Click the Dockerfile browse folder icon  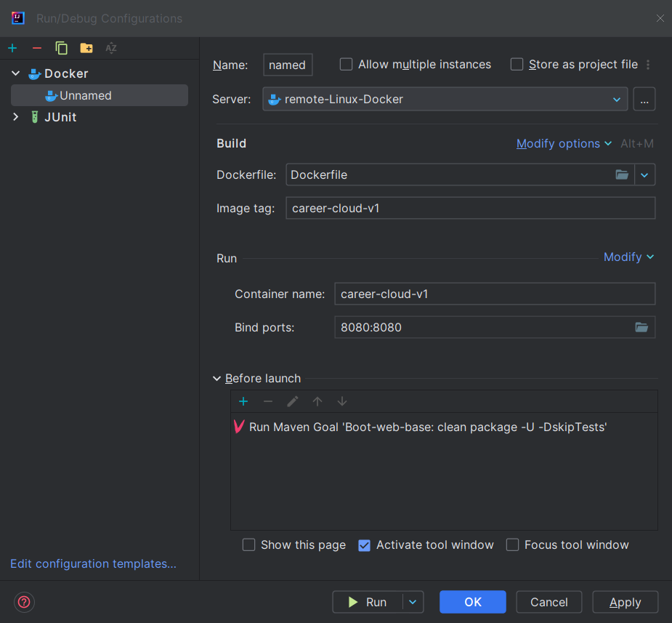point(622,174)
